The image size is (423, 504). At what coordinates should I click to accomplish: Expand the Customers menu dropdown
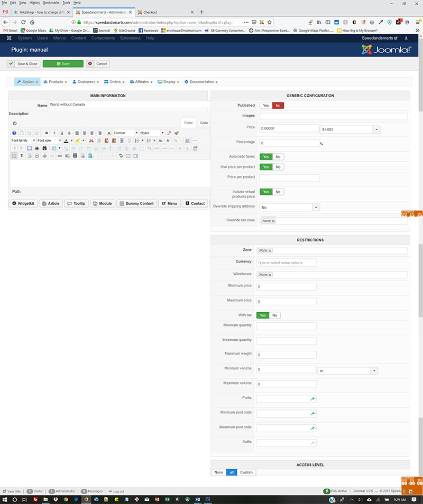coord(86,82)
